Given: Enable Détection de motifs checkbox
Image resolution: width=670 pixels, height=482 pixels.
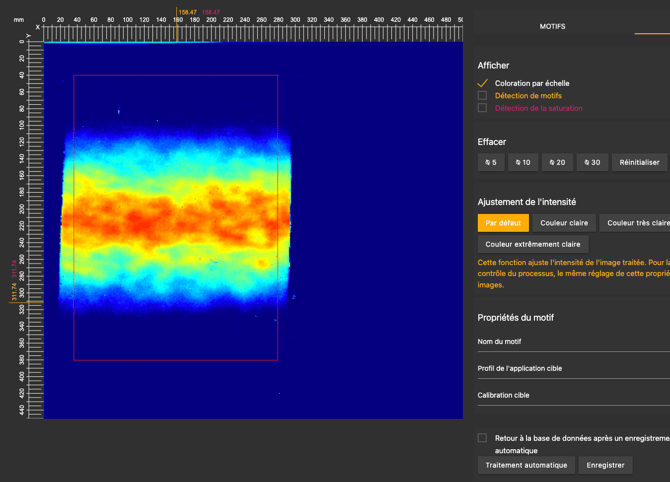Looking at the screenshot, I should coord(482,96).
